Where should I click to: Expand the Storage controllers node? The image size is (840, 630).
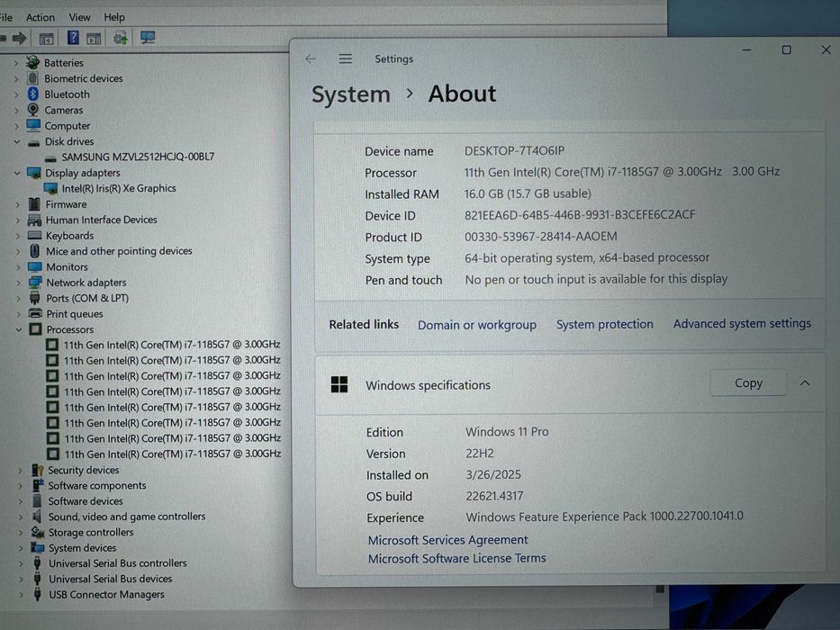21,533
